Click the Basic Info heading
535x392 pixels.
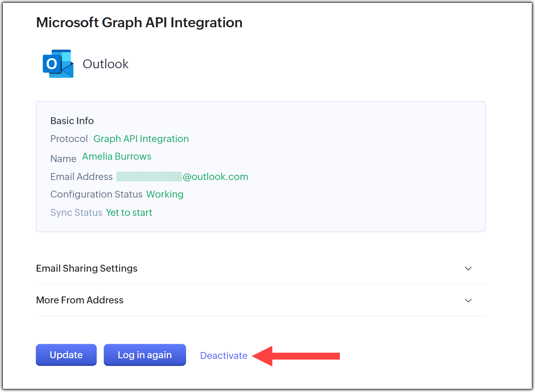click(72, 121)
